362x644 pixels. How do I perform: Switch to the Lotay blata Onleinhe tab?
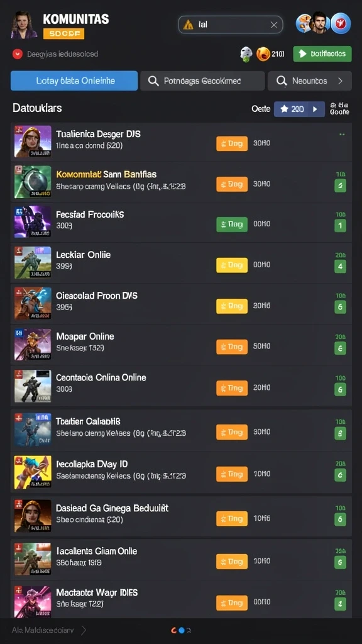(x=74, y=80)
